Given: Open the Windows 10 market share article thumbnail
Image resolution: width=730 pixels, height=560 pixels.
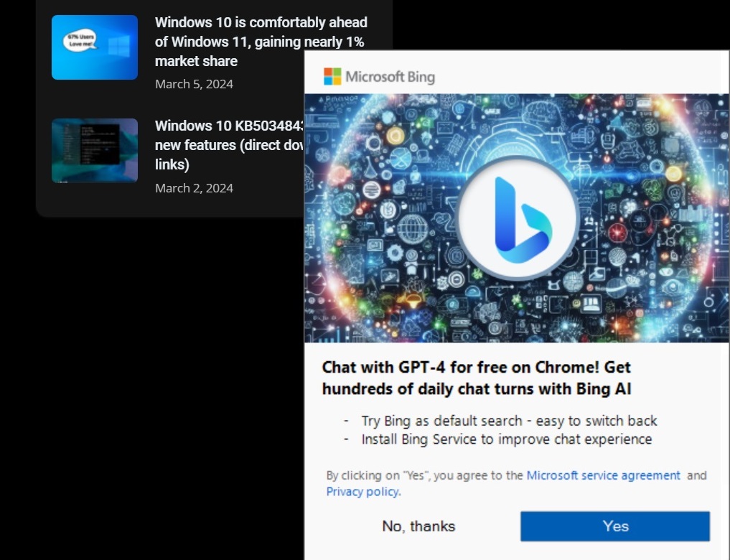Looking at the screenshot, I should tap(95, 47).
